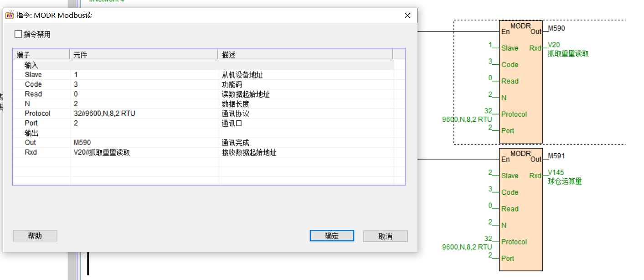Viewport: 644px width, 280px height.
Task: Enable the 指令禁用 checkbox
Action: (x=18, y=34)
